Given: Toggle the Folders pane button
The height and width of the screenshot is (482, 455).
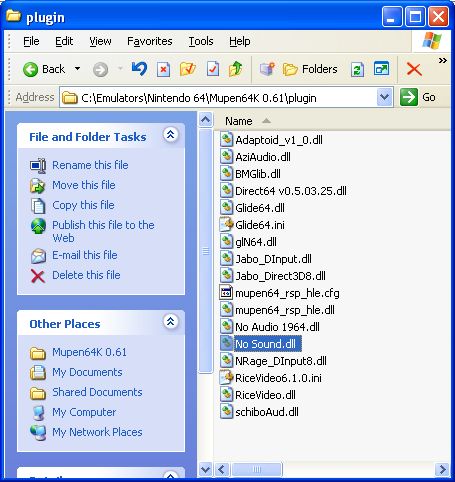Looking at the screenshot, I should coord(310,69).
